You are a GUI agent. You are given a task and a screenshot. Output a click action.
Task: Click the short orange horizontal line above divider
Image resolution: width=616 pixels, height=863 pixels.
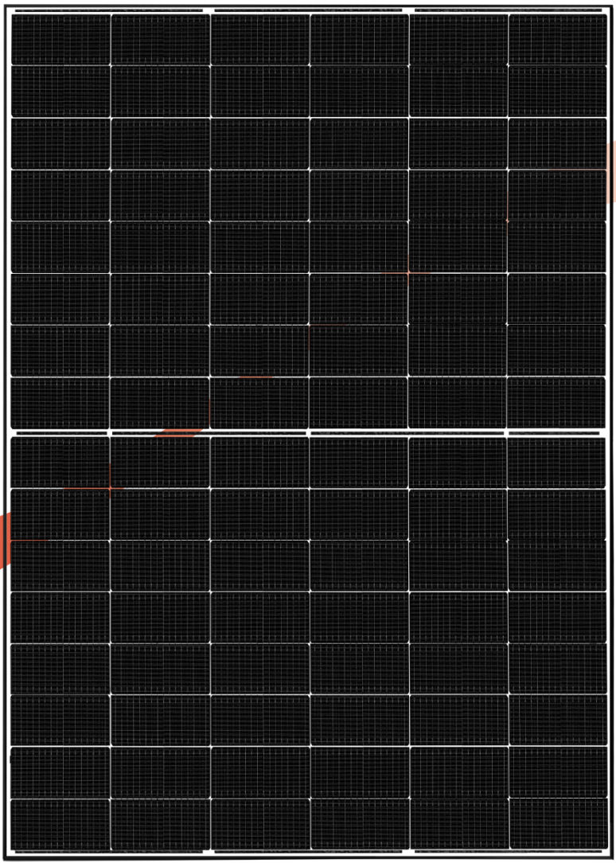click(256, 377)
